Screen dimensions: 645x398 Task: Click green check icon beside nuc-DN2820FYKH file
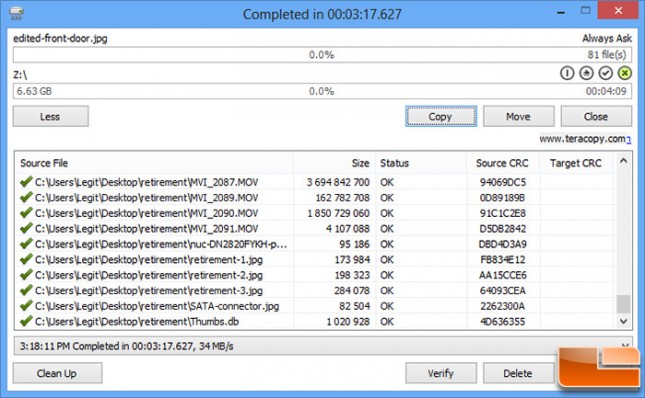click(26, 243)
